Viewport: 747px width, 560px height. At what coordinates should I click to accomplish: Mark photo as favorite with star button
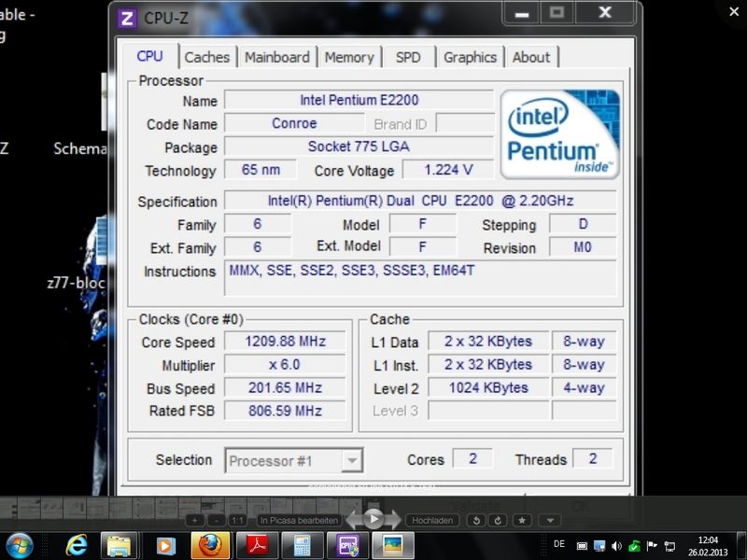point(522,520)
